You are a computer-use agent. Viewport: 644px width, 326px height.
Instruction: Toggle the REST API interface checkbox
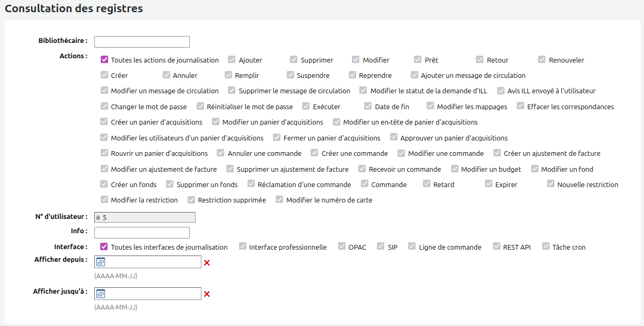pos(497,247)
